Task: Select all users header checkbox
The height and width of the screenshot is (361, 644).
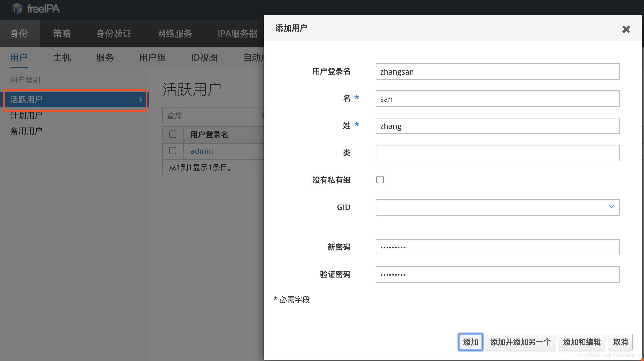Action: coord(173,134)
